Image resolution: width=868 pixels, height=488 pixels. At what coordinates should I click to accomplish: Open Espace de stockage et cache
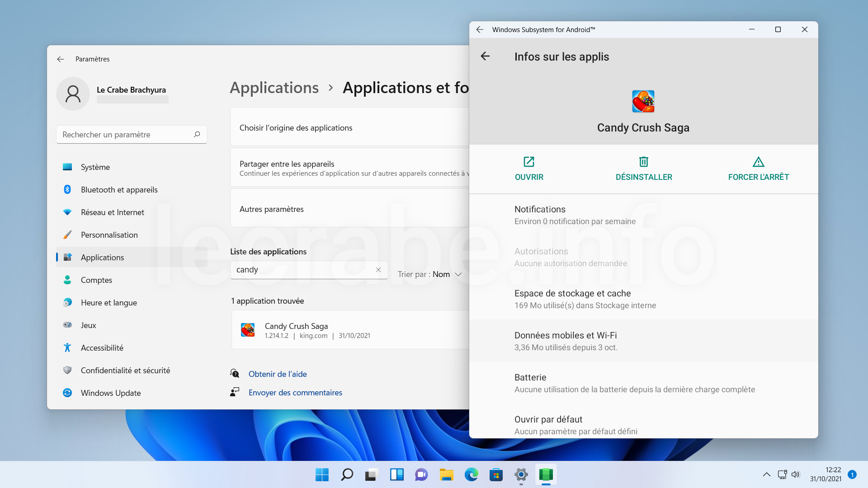[644, 299]
